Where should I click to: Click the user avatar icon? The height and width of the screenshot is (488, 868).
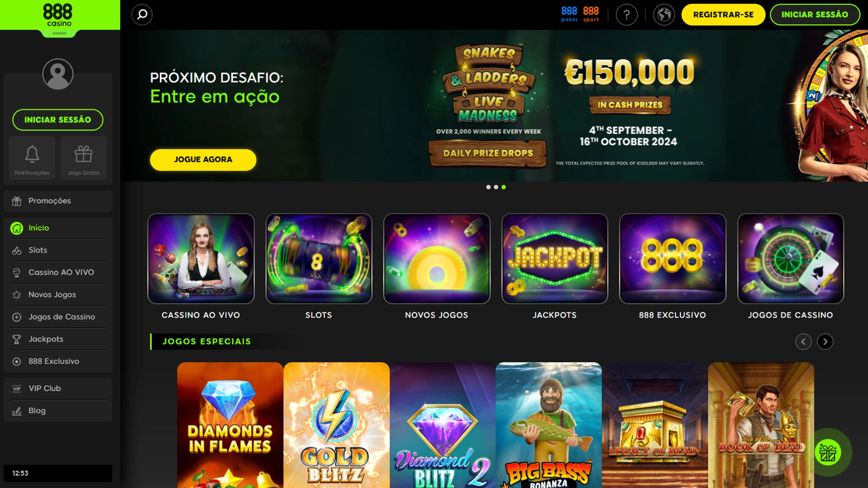pos(58,74)
